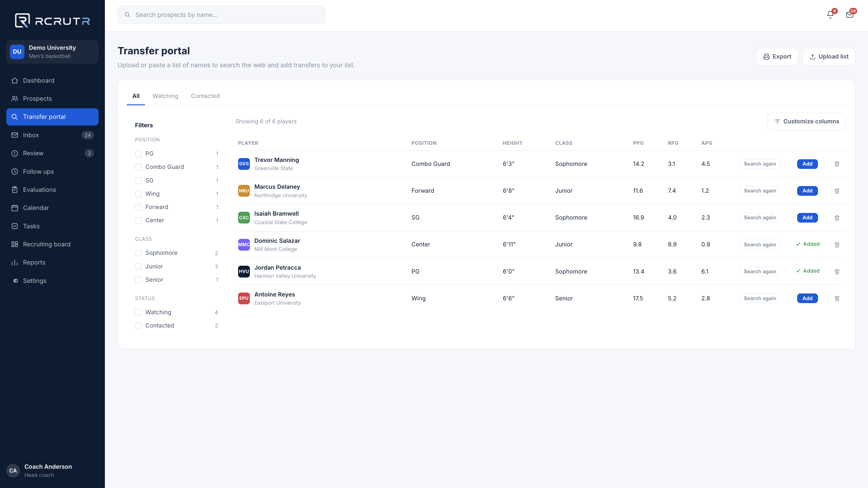Delete Dominic Salazar row with trash icon
This screenshot has width=868, height=488.
coord(837,245)
